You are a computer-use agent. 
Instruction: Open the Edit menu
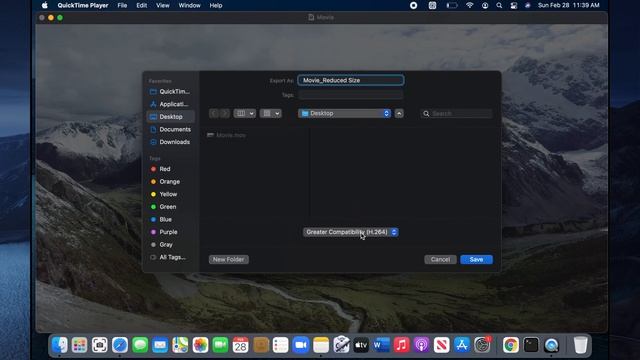pyautogui.click(x=142, y=5)
